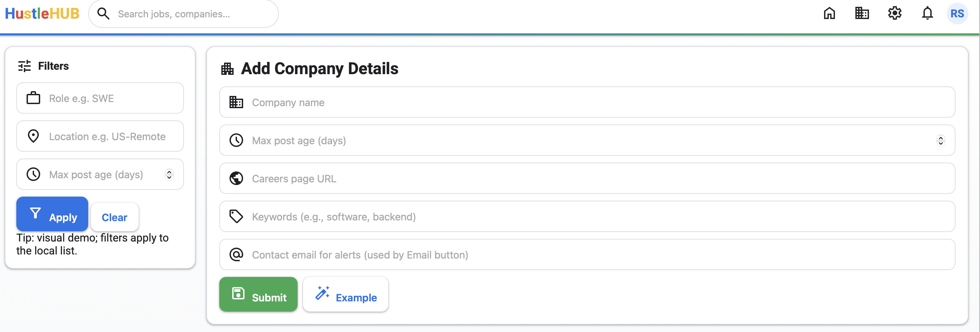Clear the filters
This screenshot has width=980, height=332.
[114, 217]
